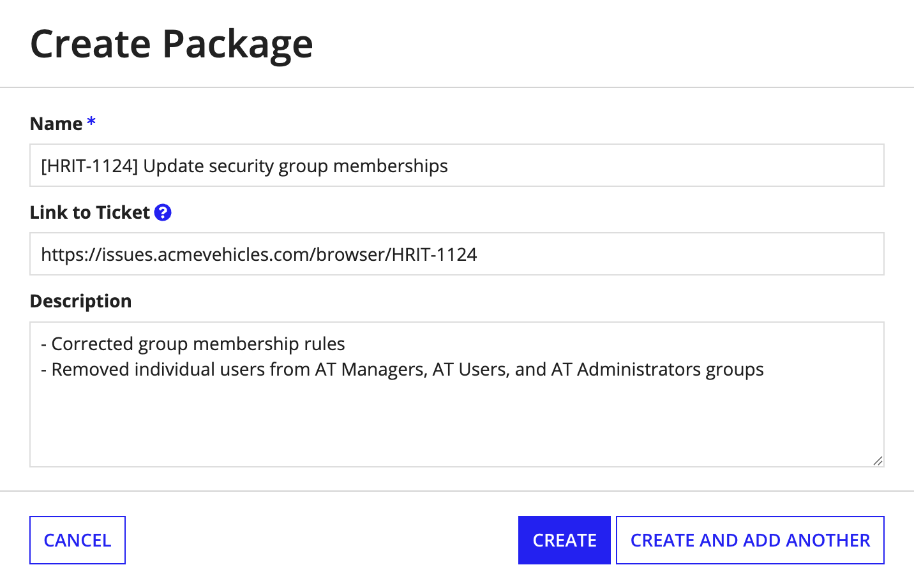Image resolution: width=914 pixels, height=588 pixels.
Task: Click the 'Create Package' heading
Action: (172, 43)
